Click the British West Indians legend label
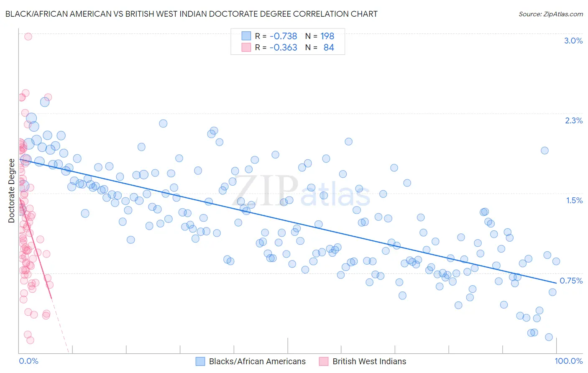Viewport: 588px width, 373px height. click(369, 361)
